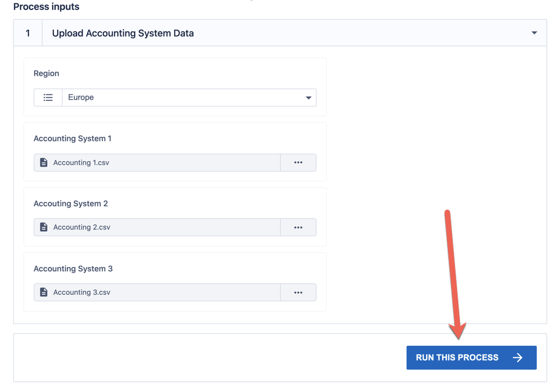Click the Upload Accounting System Data header title
This screenshot has width=551, height=392.
click(123, 33)
